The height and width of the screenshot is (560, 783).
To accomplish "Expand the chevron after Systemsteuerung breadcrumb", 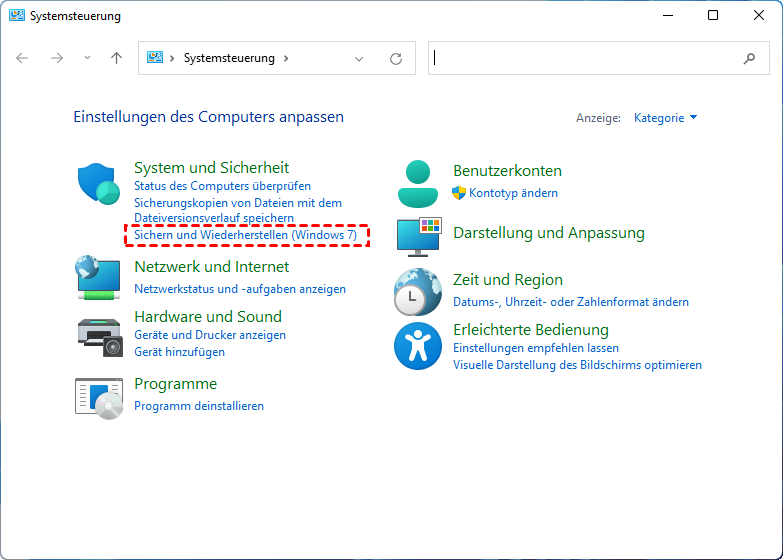I will click(x=285, y=58).
